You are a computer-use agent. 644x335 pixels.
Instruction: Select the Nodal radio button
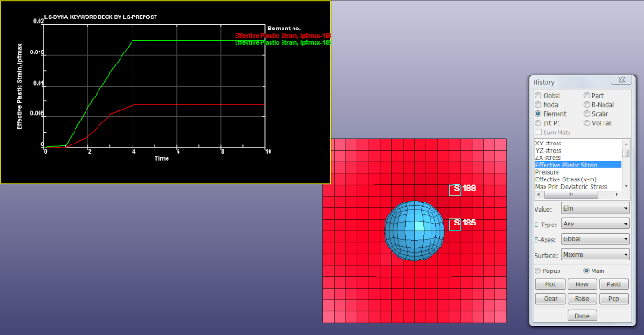tap(538, 104)
